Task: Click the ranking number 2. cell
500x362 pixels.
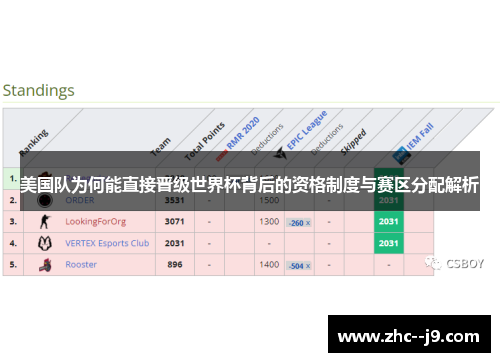Action: tap(13, 200)
